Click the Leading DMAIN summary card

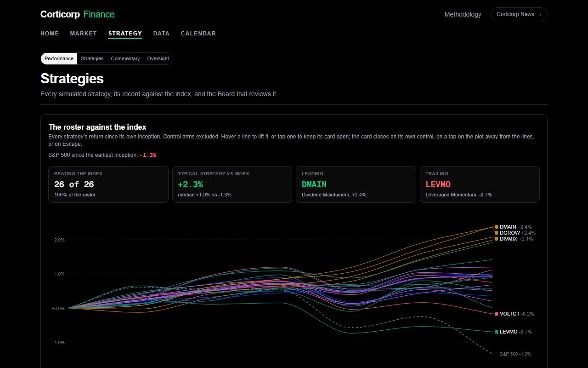pos(356,184)
